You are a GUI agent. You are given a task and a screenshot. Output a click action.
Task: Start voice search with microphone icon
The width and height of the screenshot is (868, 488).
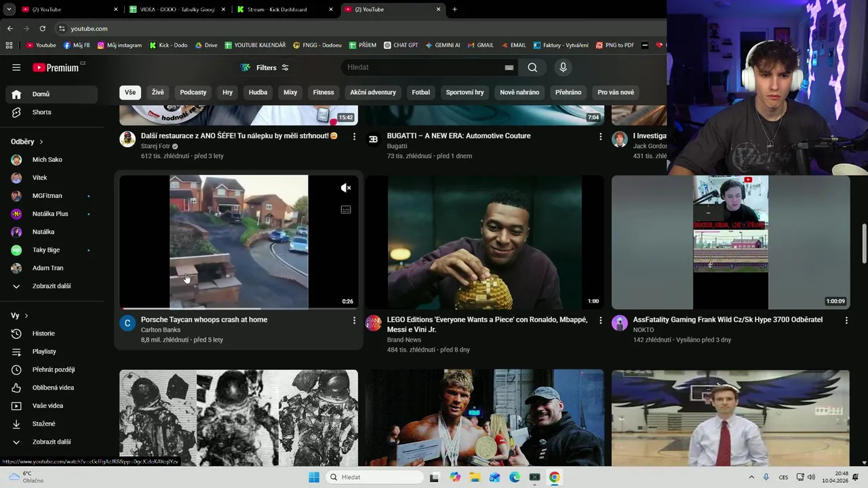(563, 67)
